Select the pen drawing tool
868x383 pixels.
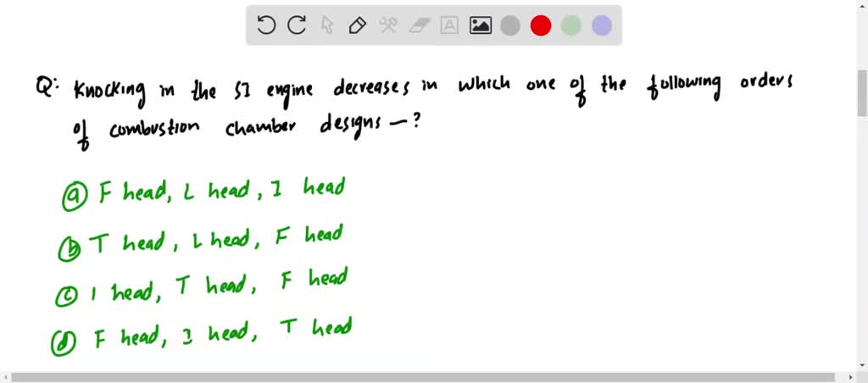point(358,25)
